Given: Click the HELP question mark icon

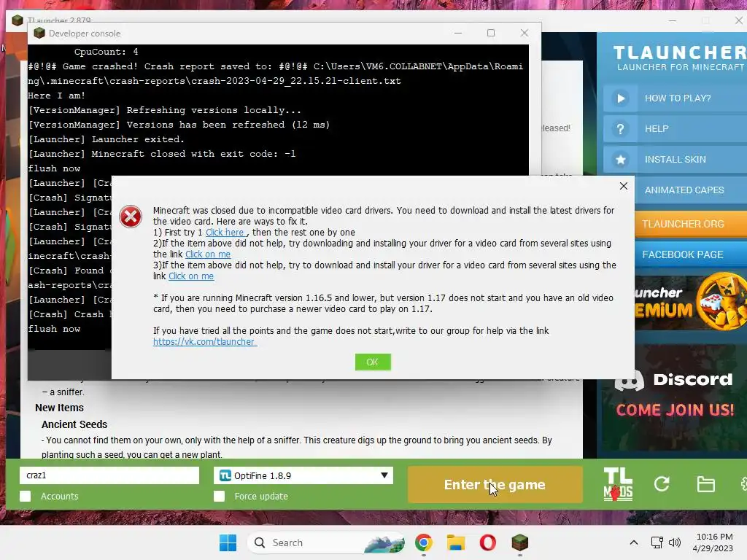Looking at the screenshot, I should click(620, 129).
